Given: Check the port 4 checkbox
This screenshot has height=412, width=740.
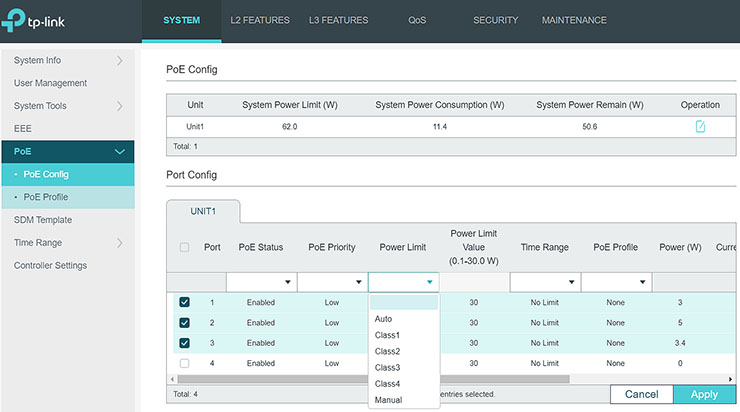Looking at the screenshot, I should (x=185, y=363).
